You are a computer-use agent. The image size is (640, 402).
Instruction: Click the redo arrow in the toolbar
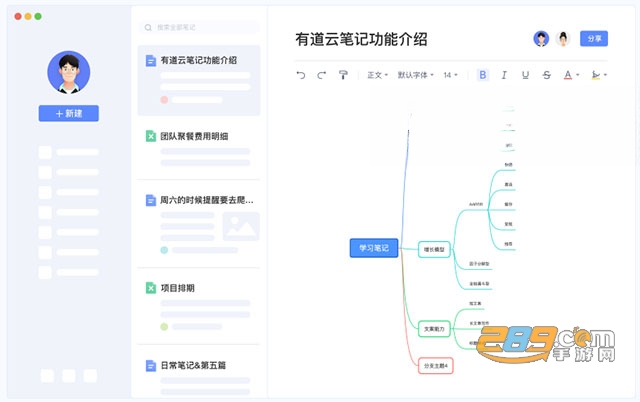pyautogui.click(x=322, y=75)
